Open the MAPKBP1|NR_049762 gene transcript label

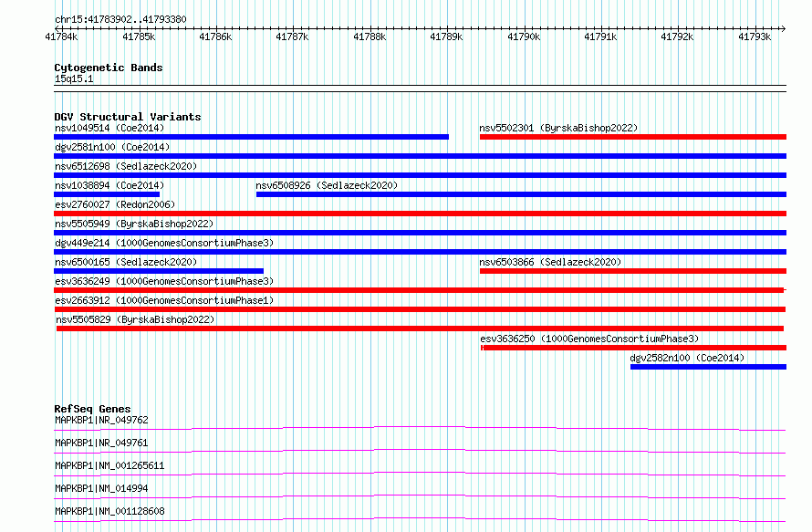[x=101, y=420]
